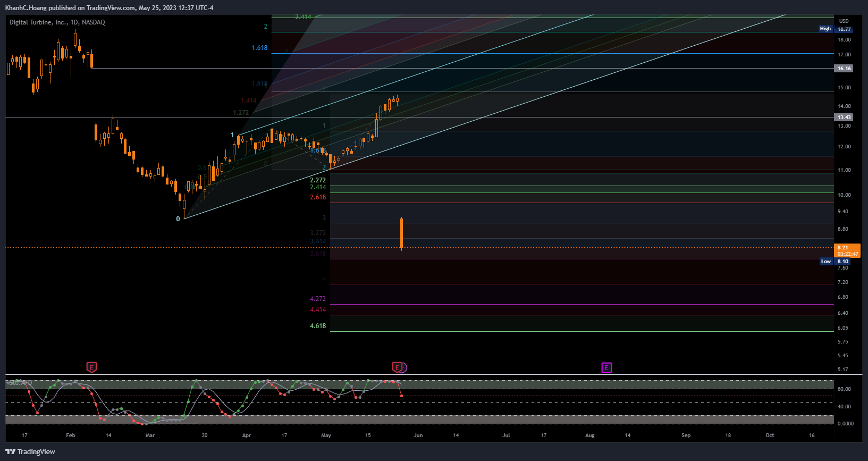
Task: Click the red 2.618 Fibonacci label
Action: click(318, 197)
